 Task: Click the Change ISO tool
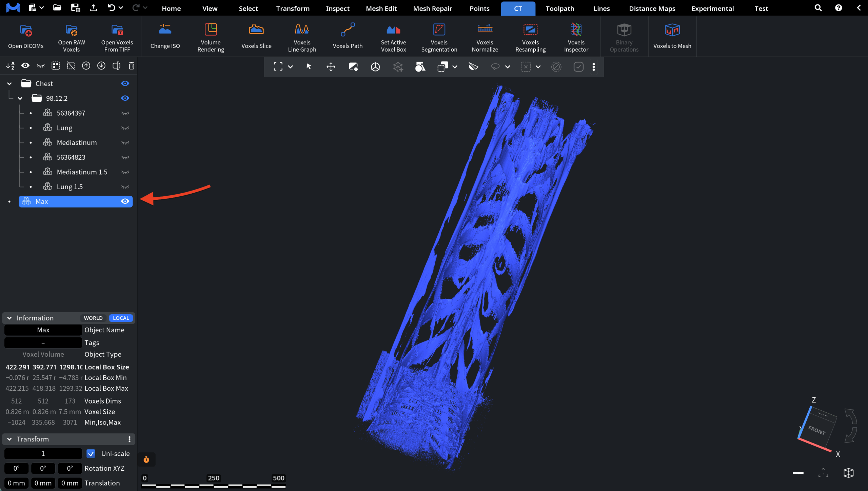tap(165, 37)
